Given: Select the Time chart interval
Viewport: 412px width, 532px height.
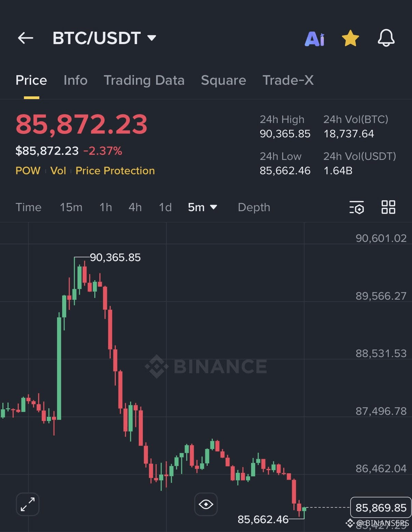Looking at the screenshot, I should [28, 207].
